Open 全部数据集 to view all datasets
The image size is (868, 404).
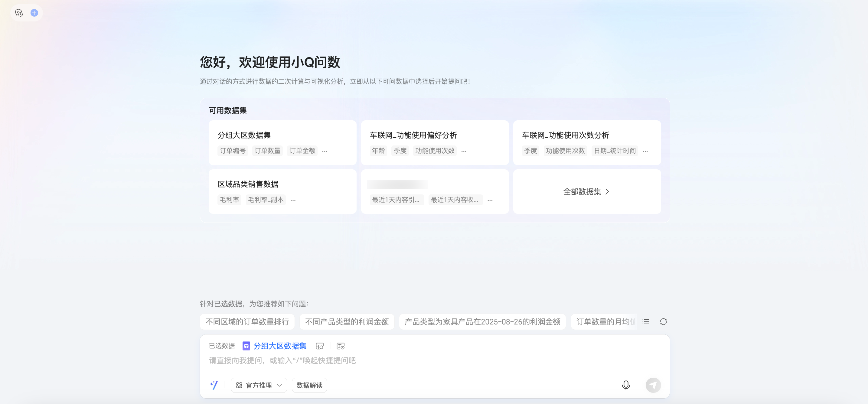587,192
